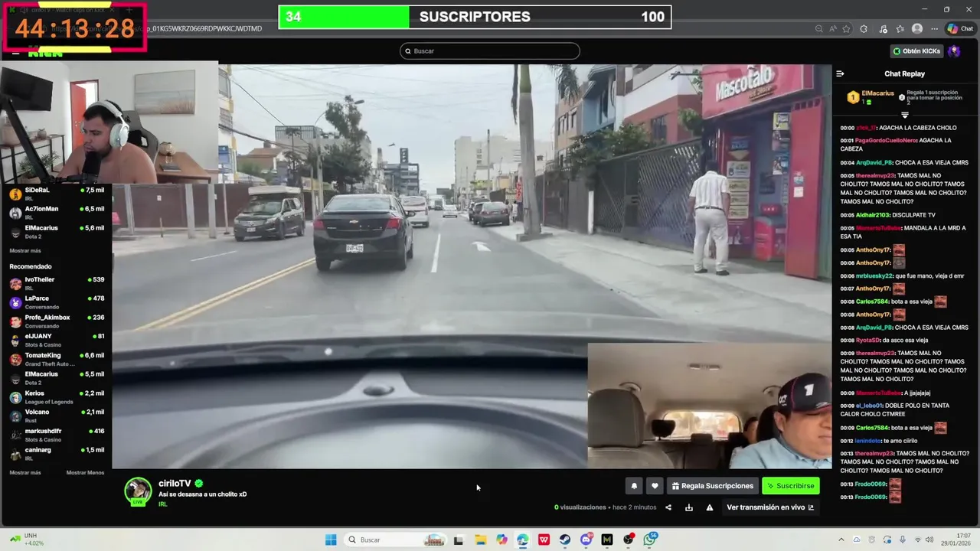Open Kerios recommended channel
The width and height of the screenshot is (980, 551).
[57, 396]
